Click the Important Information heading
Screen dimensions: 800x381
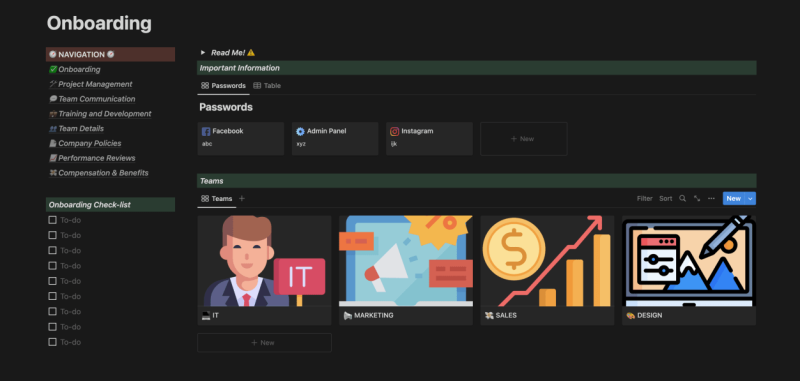coord(477,68)
